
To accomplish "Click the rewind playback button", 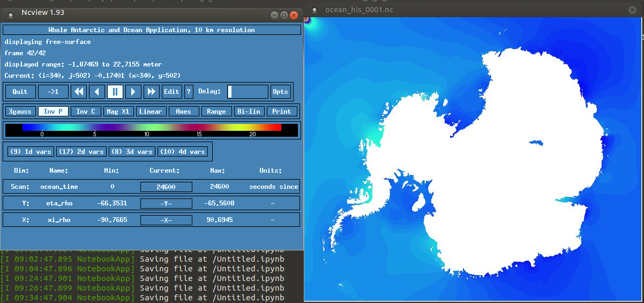I will 79,92.
